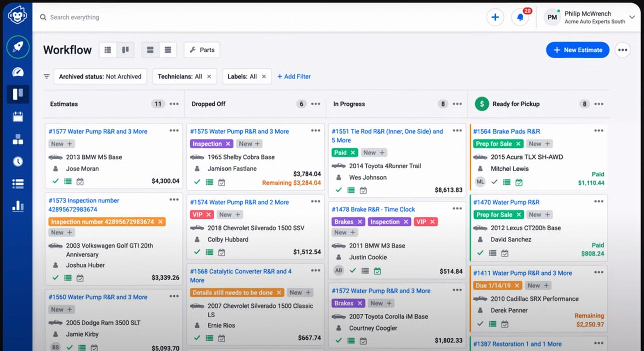Click the rocket icon in the sidebar
644x351 pixels.
pyautogui.click(x=18, y=47)
